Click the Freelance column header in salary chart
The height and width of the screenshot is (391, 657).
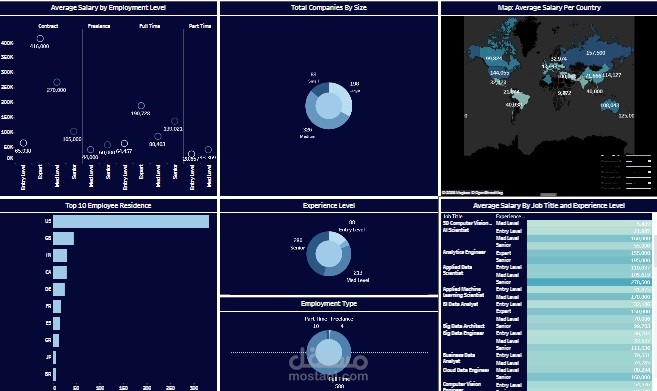(x=99, y=26)
